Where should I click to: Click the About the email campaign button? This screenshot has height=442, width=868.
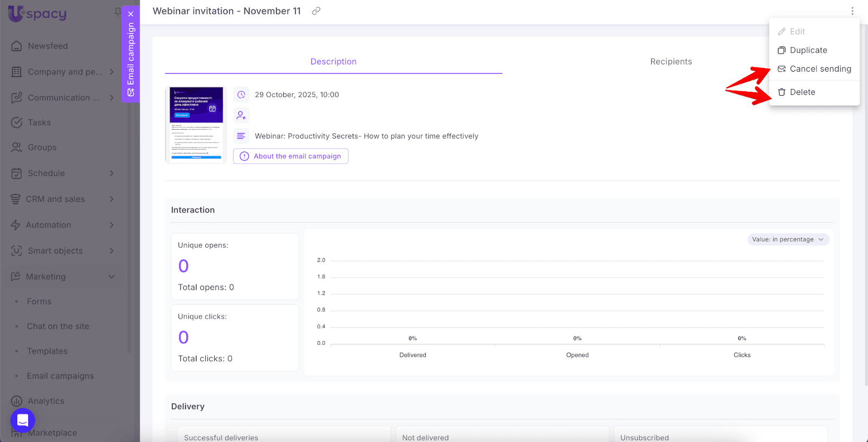[x=291, y=156]
